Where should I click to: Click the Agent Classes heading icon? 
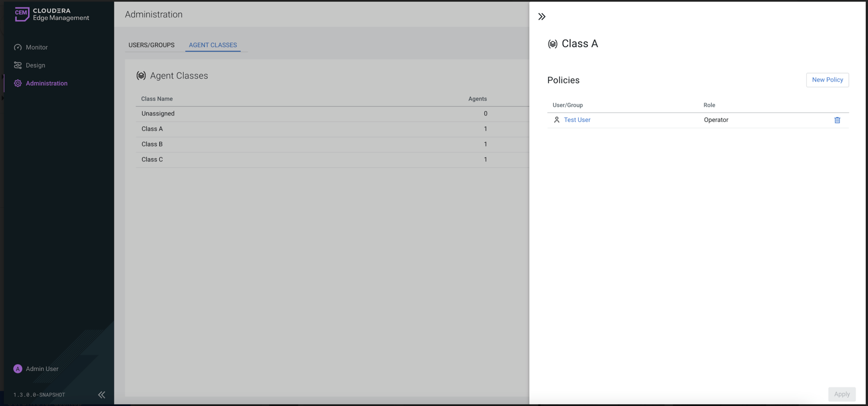point(141,76)
